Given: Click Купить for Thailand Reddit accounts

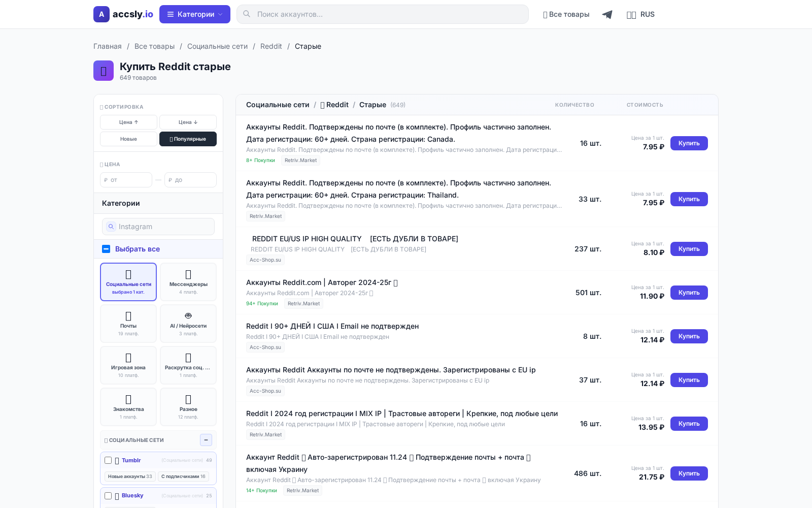Looking at the screenshot, I should pyautogui.click(x=689, y=199).
